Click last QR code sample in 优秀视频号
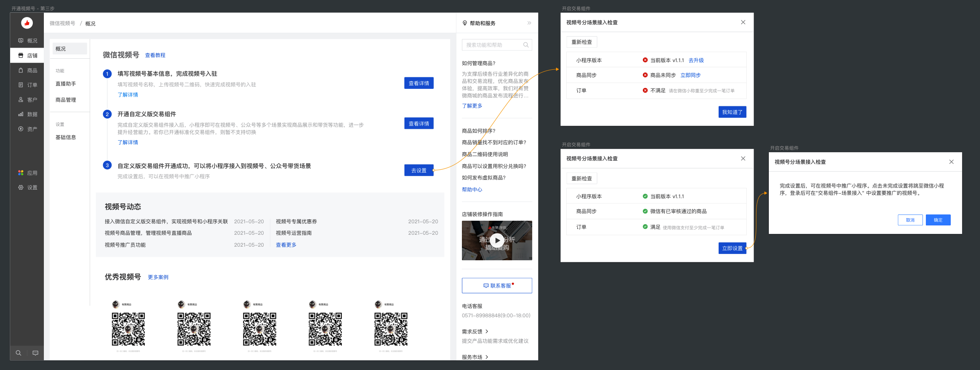Screen dimensions: 980x370 coord(391,329)
